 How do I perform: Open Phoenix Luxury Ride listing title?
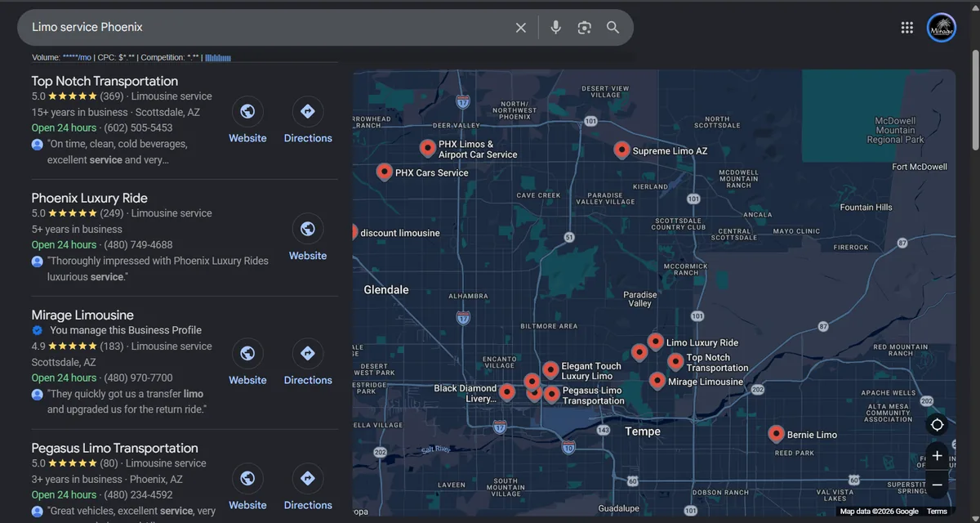pyautogui.click(x=90, y=198)
